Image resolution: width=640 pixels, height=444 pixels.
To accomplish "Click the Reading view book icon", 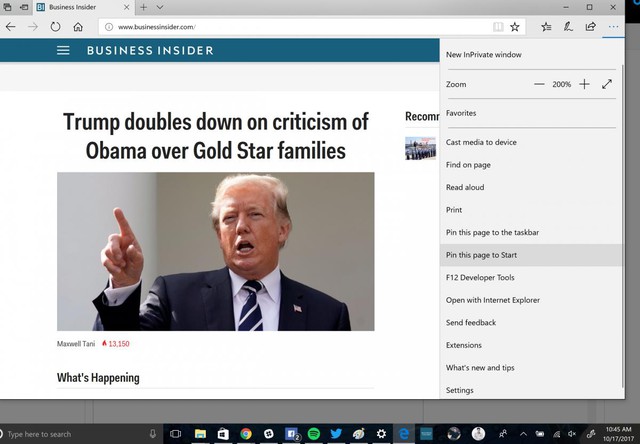I will pyautogui.click(x=498, y=27).
